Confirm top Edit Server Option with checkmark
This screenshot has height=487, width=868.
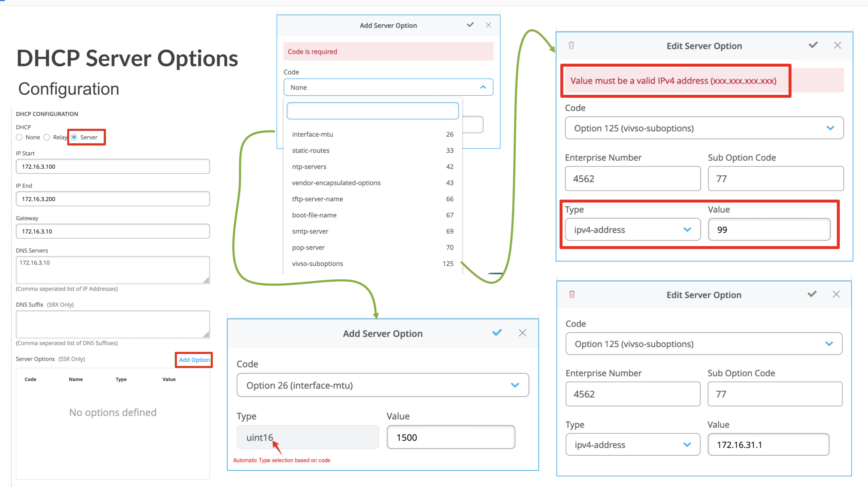813,45
